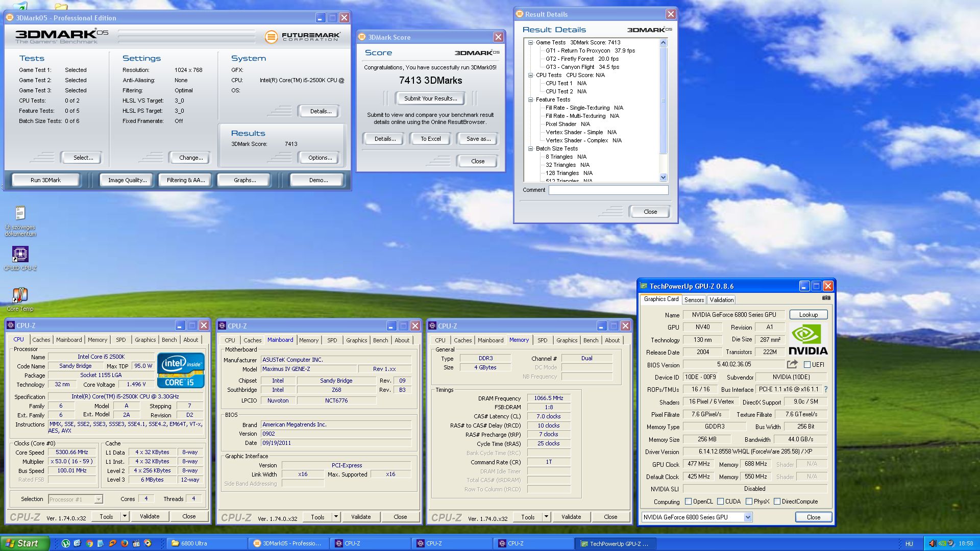Screen dimensions: 980x551
Task: Open Tools dropdown arrow in CPU-Z CPU-tab window
Action: pos(125,516)
